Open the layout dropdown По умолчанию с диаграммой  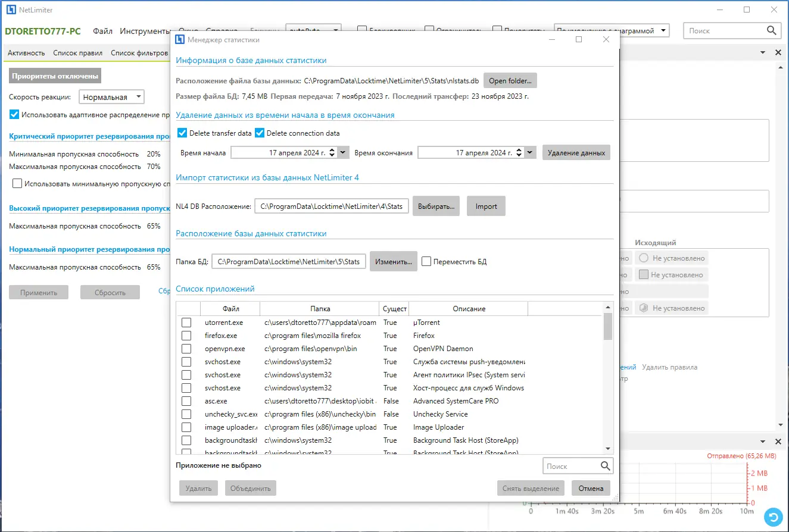(612, 30)
